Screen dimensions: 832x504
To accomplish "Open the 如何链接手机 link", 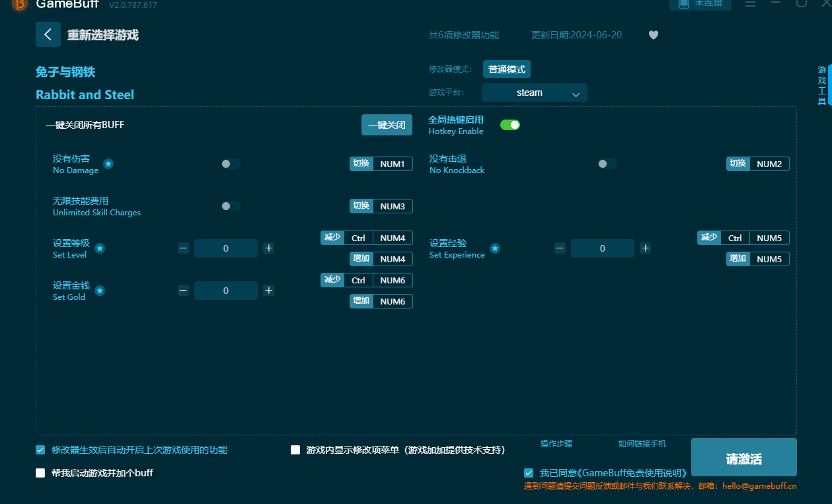I will pyautogui.click(x=642, y=444).
